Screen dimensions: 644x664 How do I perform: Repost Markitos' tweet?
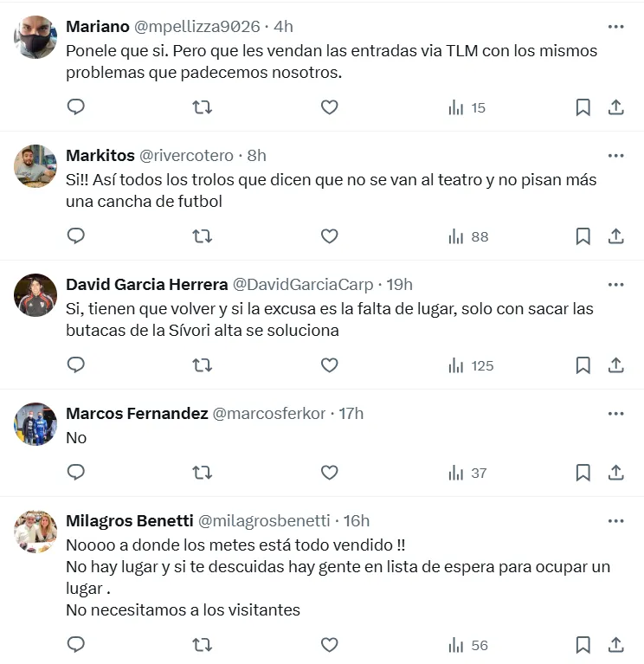coord(202,236)
